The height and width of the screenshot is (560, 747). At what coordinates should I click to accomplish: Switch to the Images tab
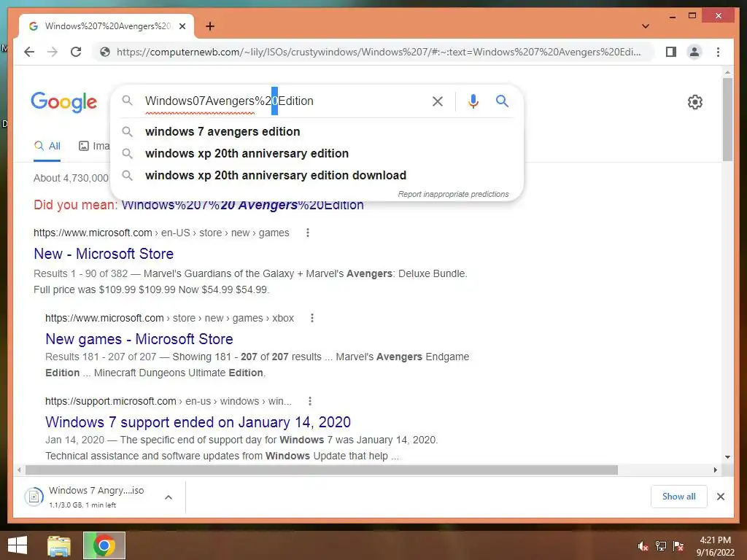[x=94, y=146]
